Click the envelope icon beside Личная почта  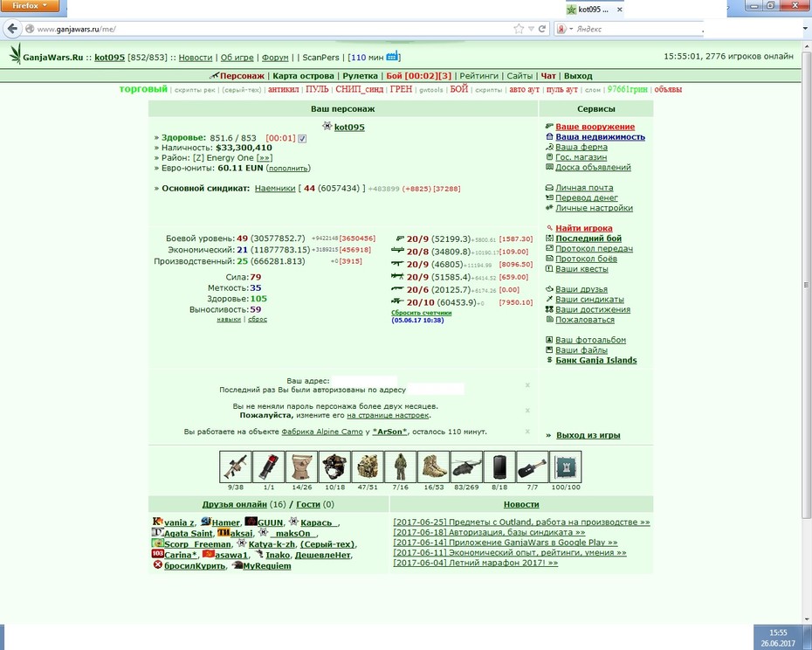pos(549,188)
